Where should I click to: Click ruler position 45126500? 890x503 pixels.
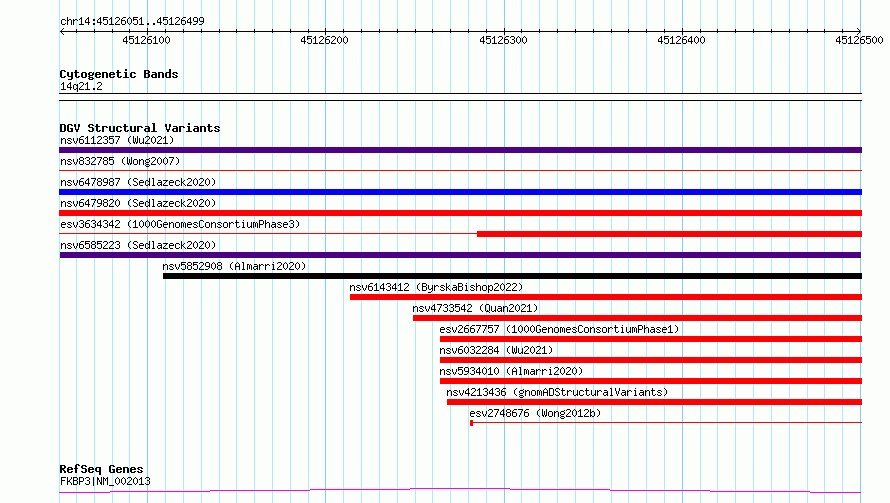click(x=859, y=40)
